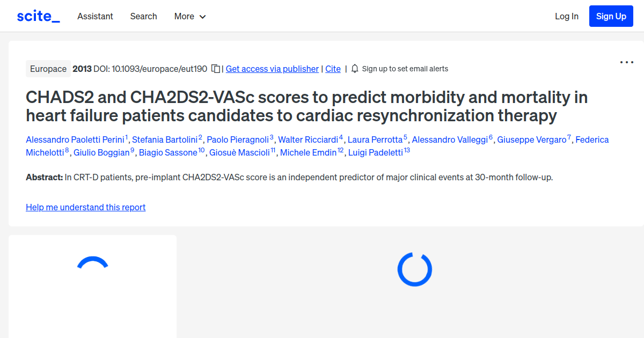Click the bell icon for email alerts

(x=354, y=69)
